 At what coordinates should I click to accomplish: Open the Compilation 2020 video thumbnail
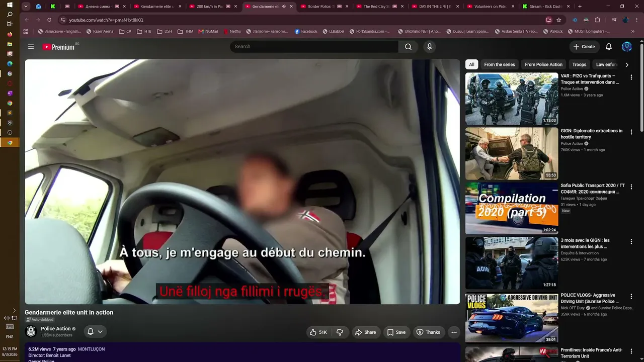512,208
